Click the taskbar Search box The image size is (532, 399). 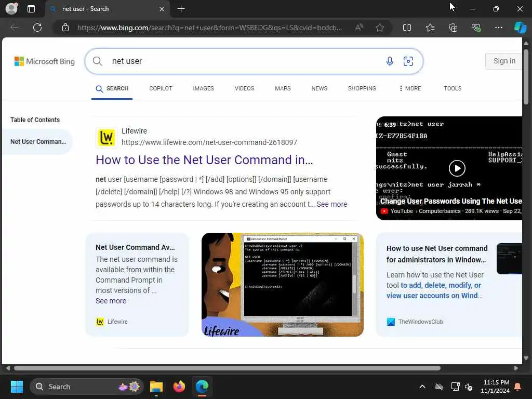pyautogui.click(x=87, y=387)
